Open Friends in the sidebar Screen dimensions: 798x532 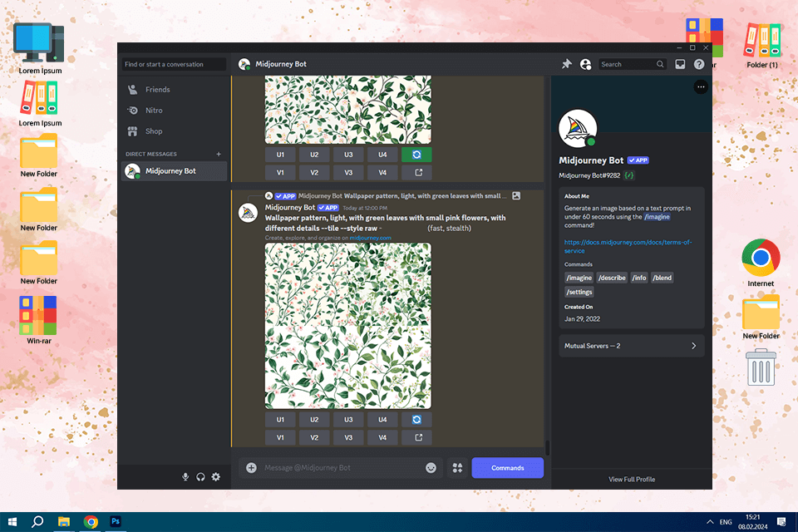[x=174, y=90]
